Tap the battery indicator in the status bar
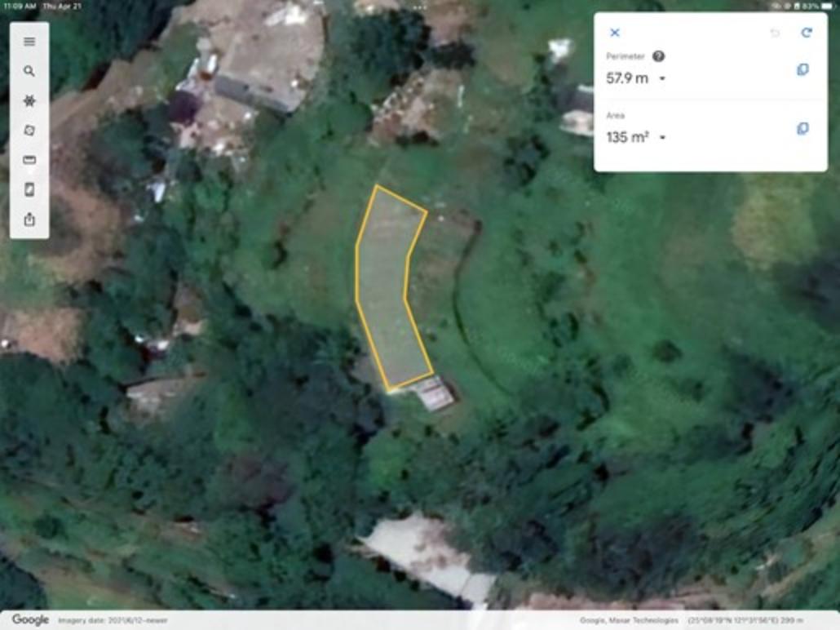This screenshot has height=630, width=840. click(x=828, y=6)
